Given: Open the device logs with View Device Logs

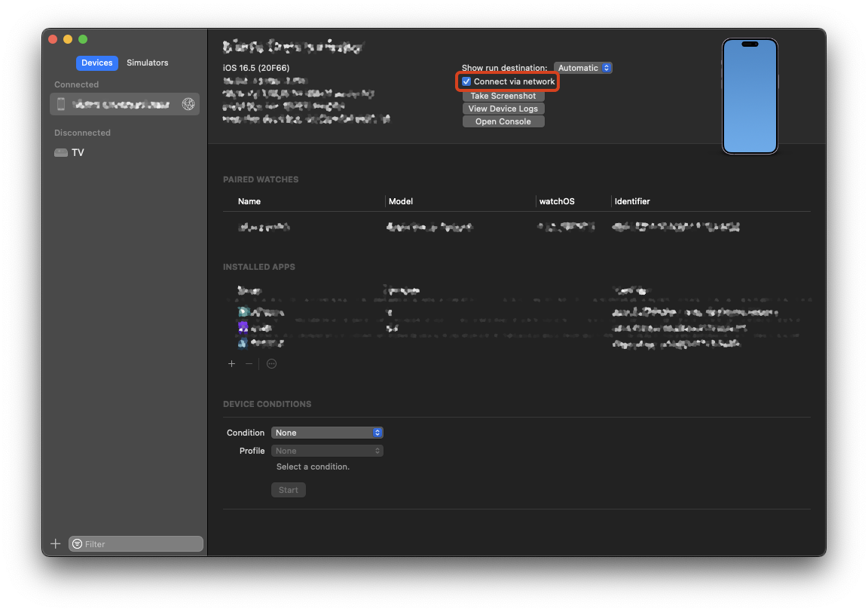Looking at the screenshot, I should (x=503, y=109).
